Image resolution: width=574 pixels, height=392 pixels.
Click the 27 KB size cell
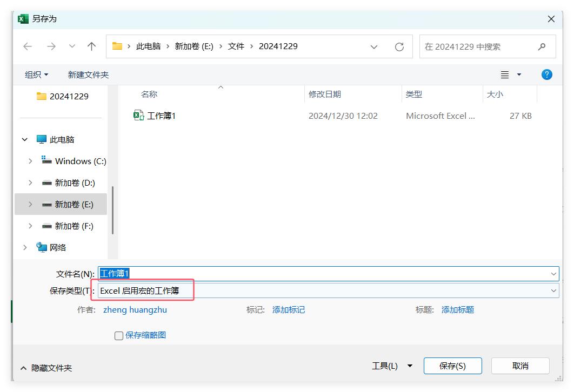point(520,116)
